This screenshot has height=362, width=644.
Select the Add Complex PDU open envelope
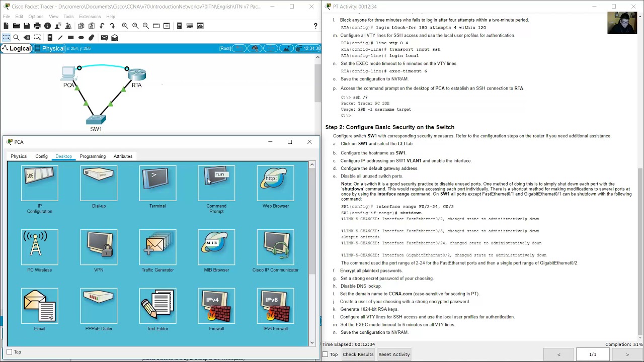(115, 37)
